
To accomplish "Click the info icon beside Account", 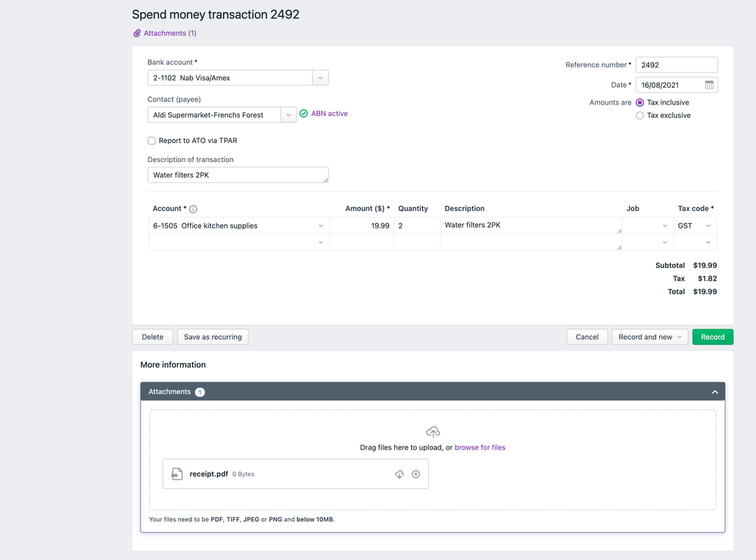I will (193, 209).
